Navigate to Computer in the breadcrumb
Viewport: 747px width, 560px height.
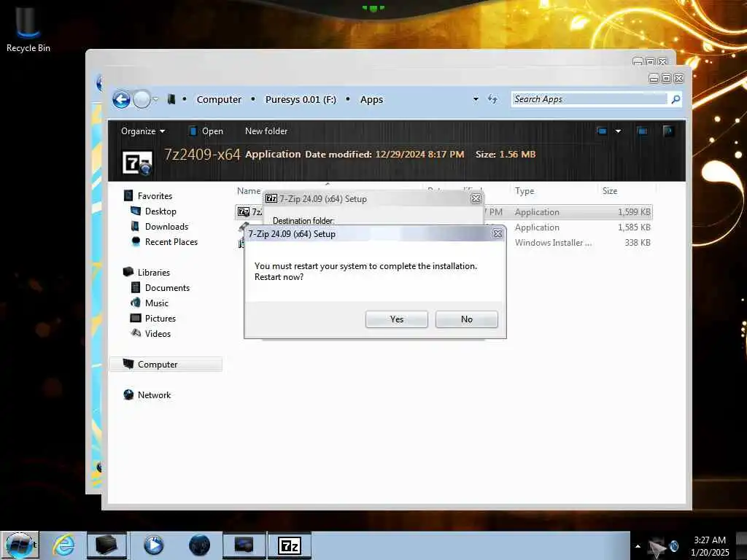219,99
